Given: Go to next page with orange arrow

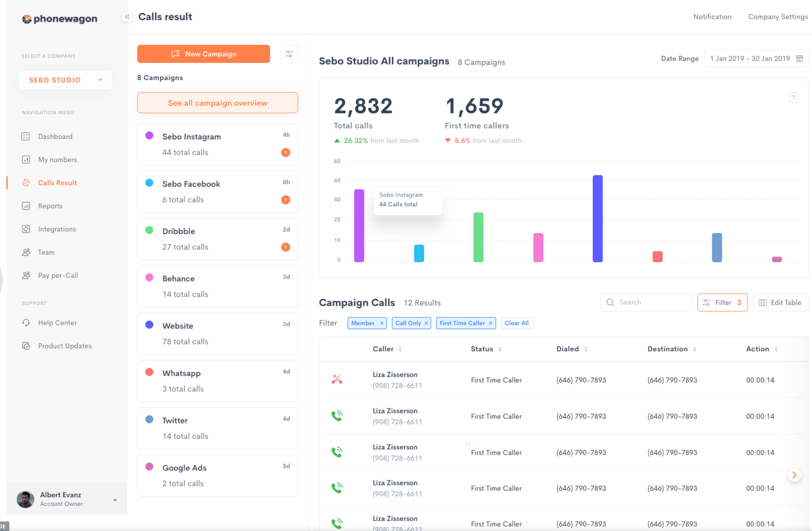Looking at the screenshot, I should click(x=794, y=475).
